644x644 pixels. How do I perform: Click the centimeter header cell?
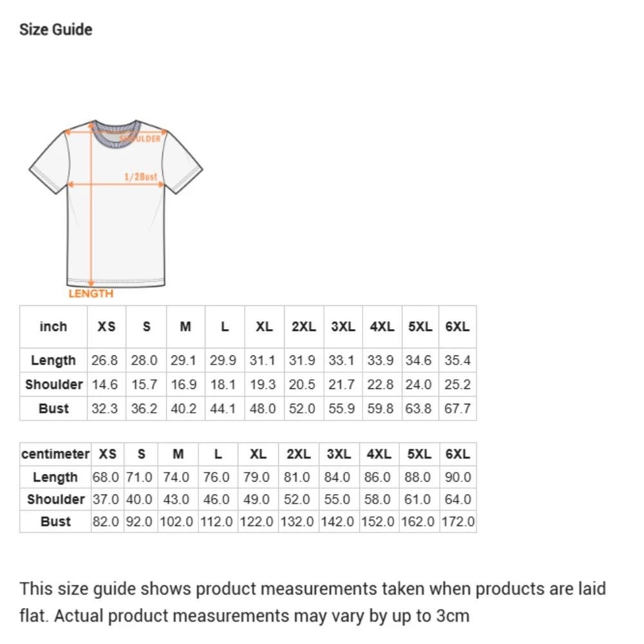pyautogui.click(x=55, y=454)
